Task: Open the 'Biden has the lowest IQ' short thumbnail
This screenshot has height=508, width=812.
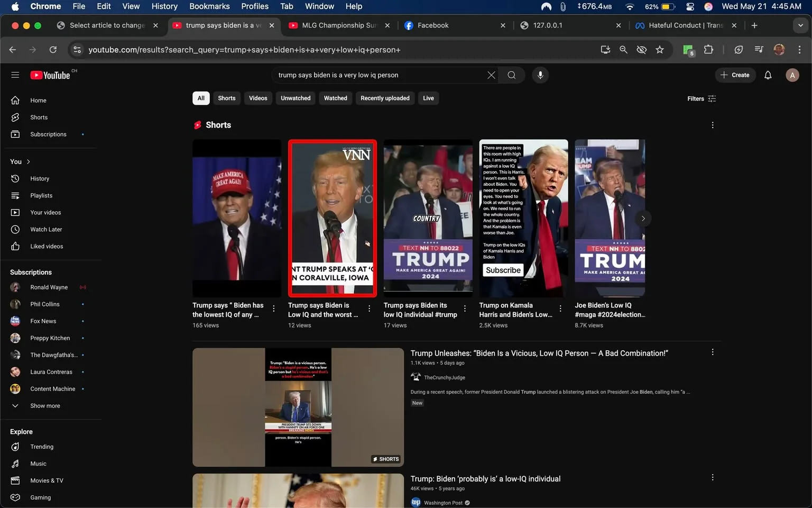Action: 237,218
